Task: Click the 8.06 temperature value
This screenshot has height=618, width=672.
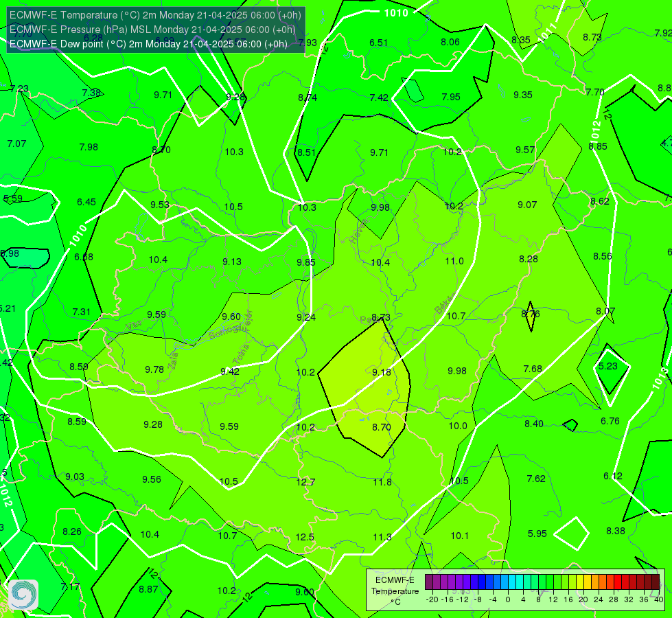Action: [x=450, y=42]
